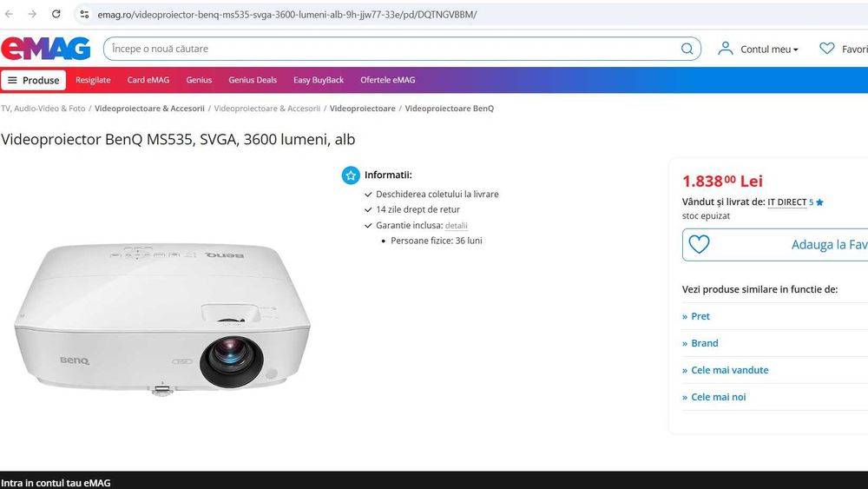Click 'Persoane fizice: 36 luni' text
The image size is (868, 489).
(437, 241)
